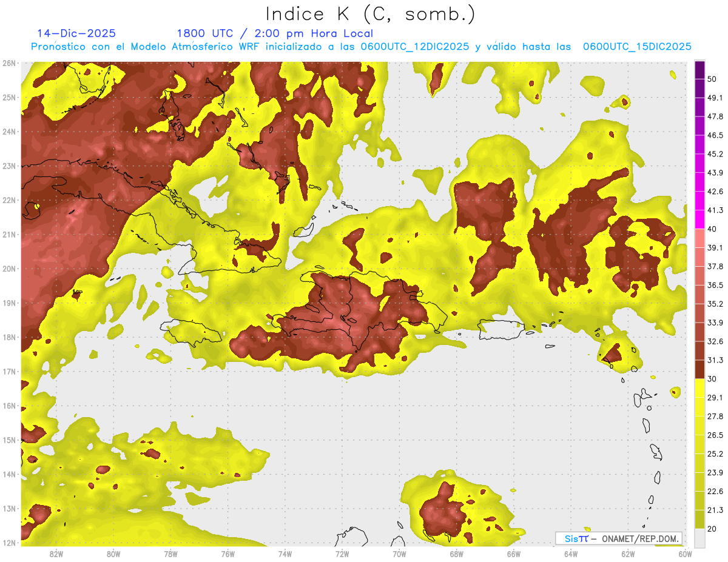The width and height of the screenshot is (728, 562).
Task: Click the color bar value "43.9"
Action: (x=715, y=173)
